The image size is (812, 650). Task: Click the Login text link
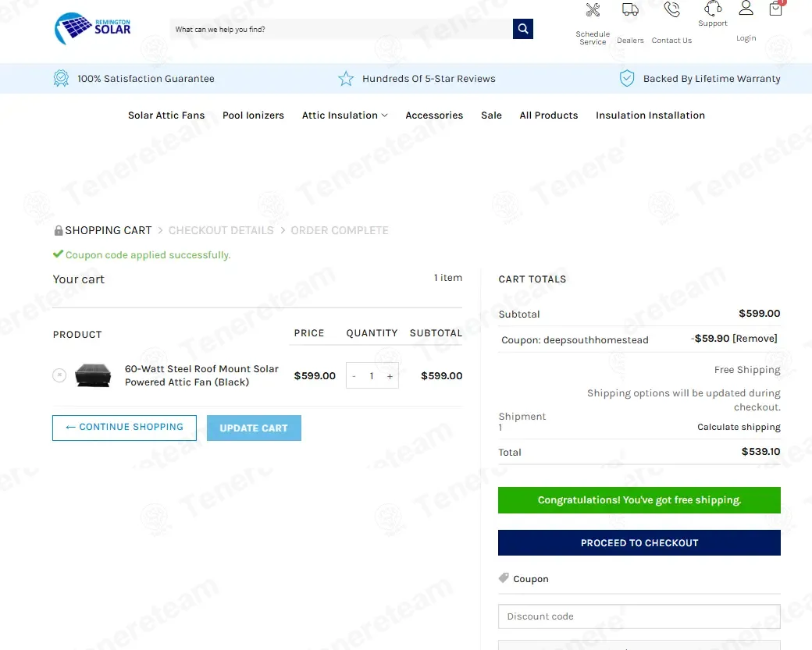[x=746, y=38]
